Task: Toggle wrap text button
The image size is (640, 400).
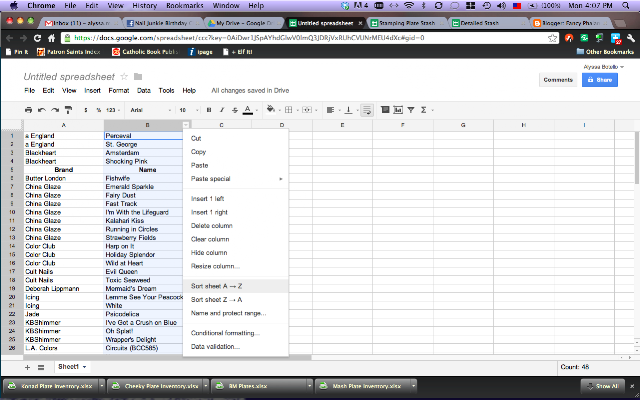Action: [x=367, y=110]
